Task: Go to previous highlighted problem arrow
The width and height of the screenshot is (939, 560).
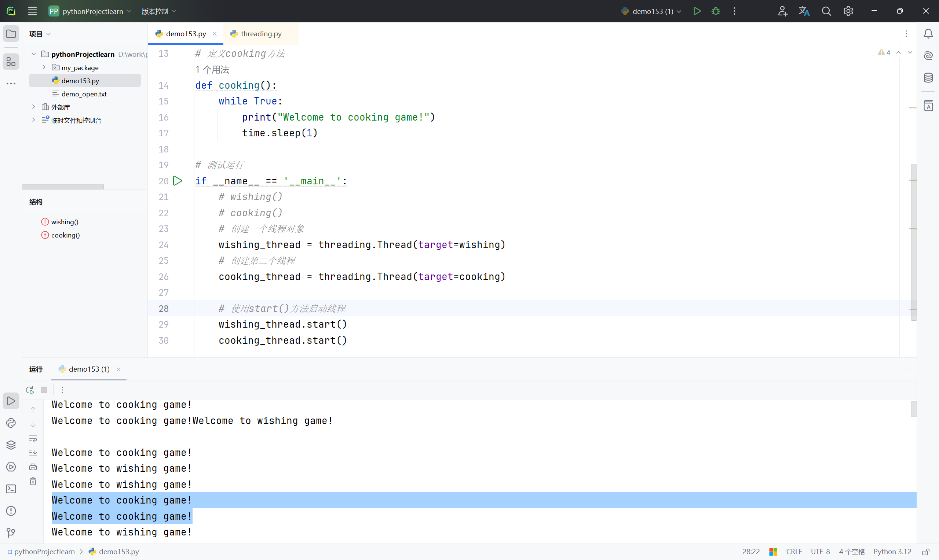Action: pos(899,52)
